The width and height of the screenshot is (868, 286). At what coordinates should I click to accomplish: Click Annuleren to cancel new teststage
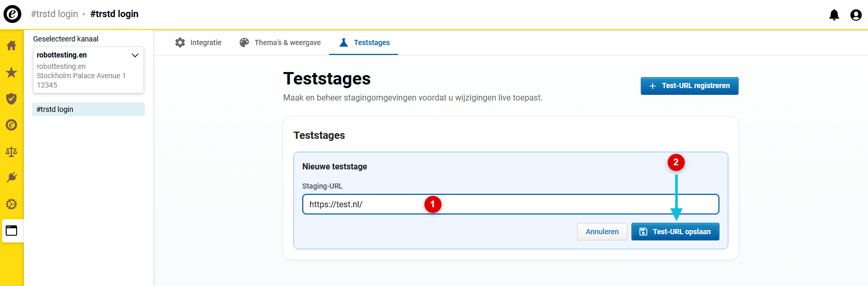[x=602, y=232]
